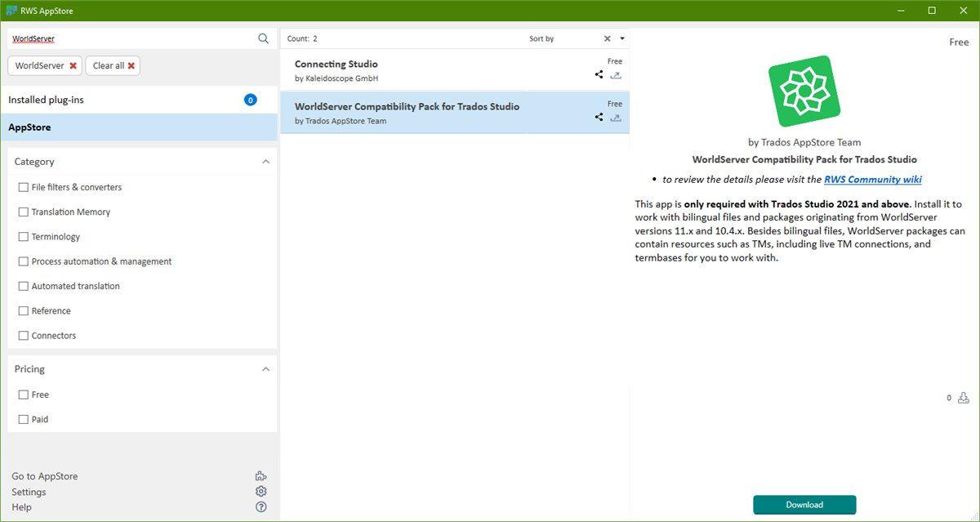The width and height of the screenshot is (980, 522).
Task: Click the download count icon
Action: click(964, 398)
